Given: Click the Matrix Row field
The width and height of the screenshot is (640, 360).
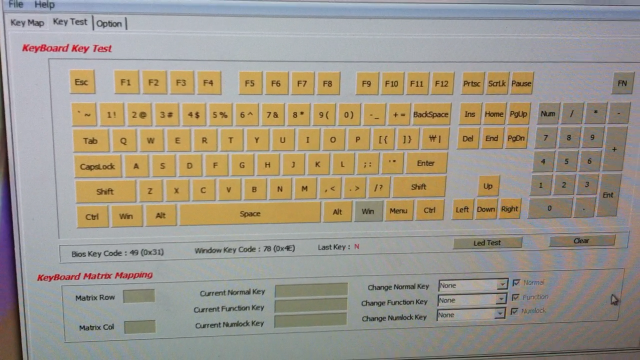Looking at the screenshot, I should [x=139, y=296].
